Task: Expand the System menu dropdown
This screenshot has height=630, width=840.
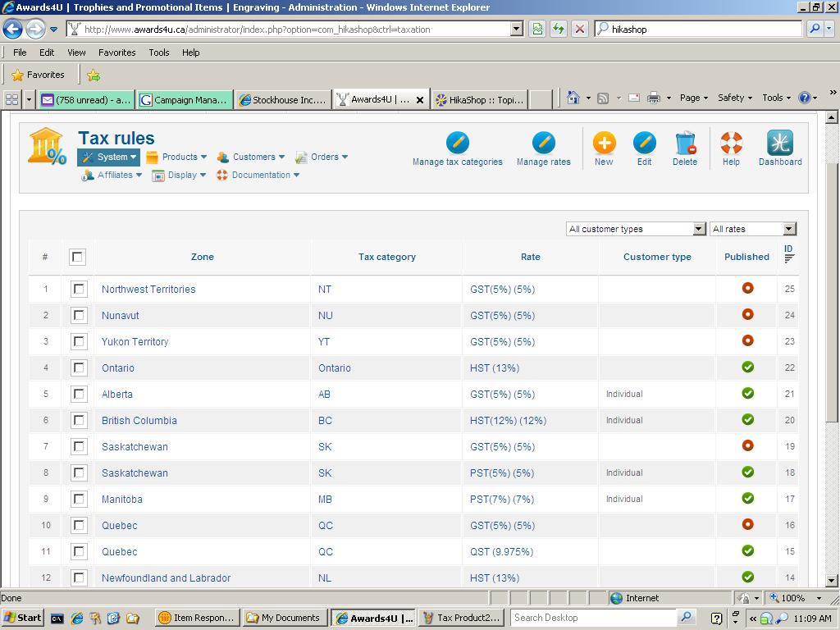Action: coord(109,157)
